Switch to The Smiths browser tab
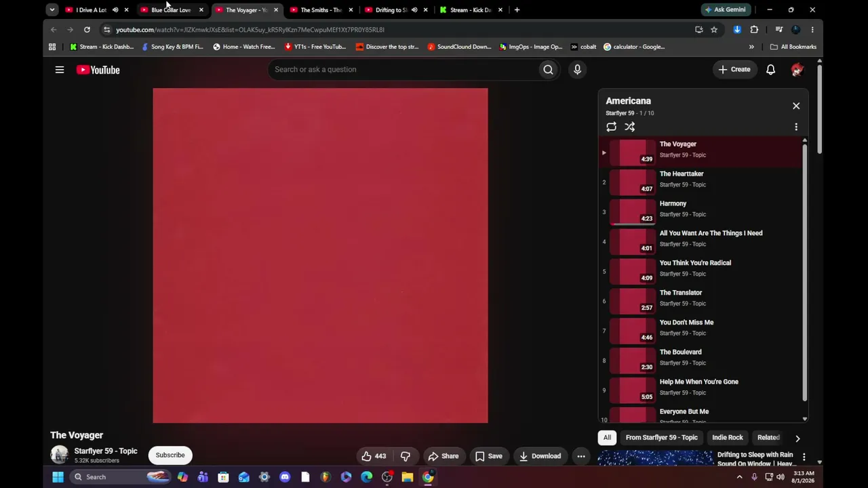The width and height of the screenshot is (868, 488). pyautogui.click(x=320, y=10)
